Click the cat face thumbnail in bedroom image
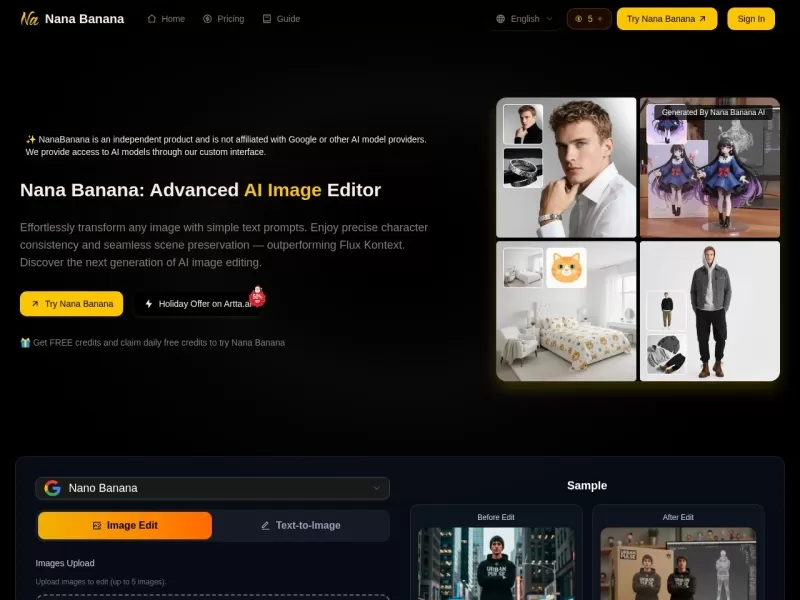 pyautogui.click(x=567, y=267)
